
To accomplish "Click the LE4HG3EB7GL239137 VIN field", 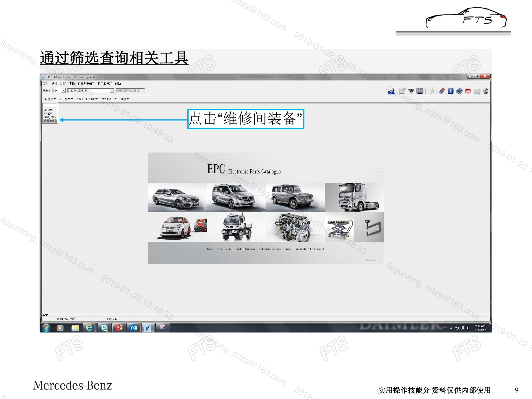I will [130, 90].
